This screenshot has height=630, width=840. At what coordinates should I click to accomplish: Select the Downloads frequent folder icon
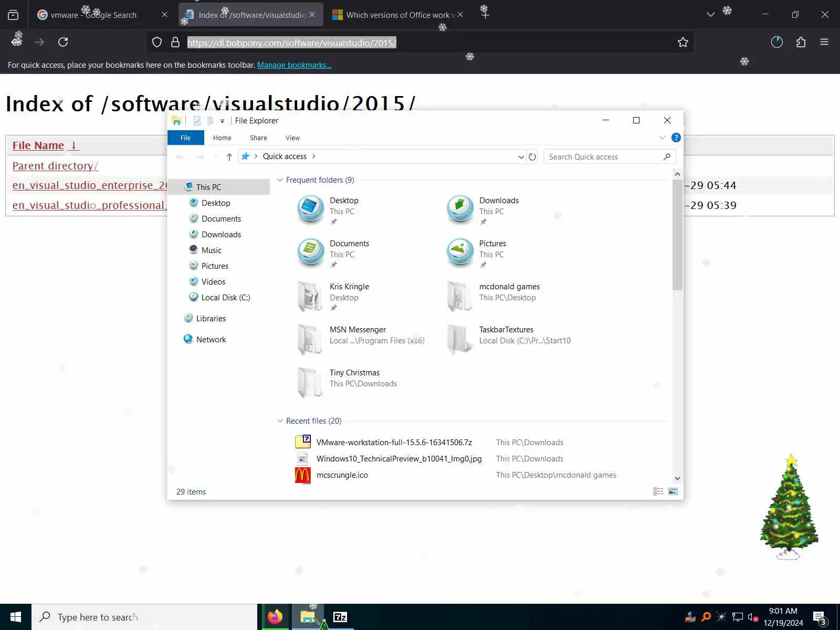coord(460,209)
